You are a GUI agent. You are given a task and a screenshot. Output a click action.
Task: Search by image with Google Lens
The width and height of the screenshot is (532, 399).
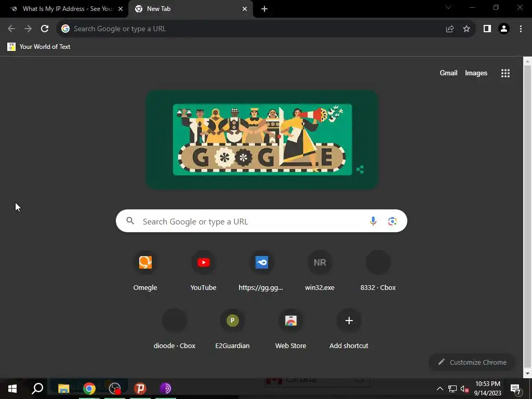[392, 221]
